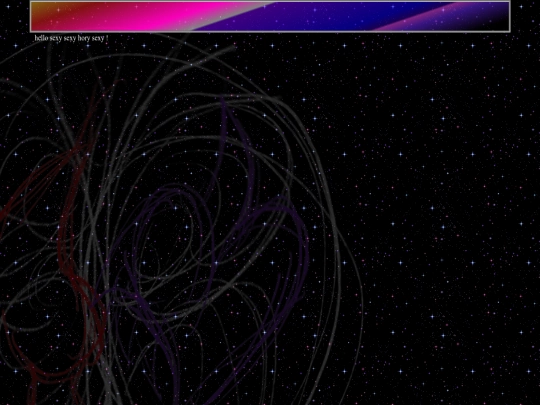Click the center of the purple spiral
This screenshot has height=405, width=540.
pyautogui.click(x=172, y=234)
